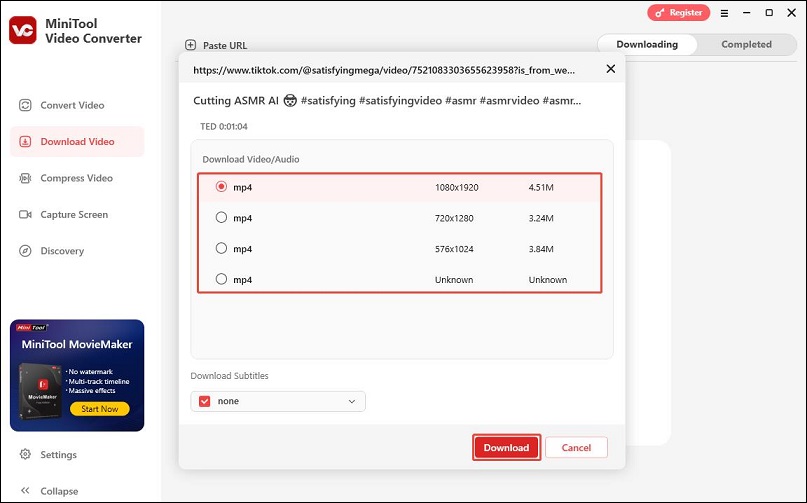Click the Download Video/Audio heading
This screenshot has height=503, width=807.
[251, 160]
